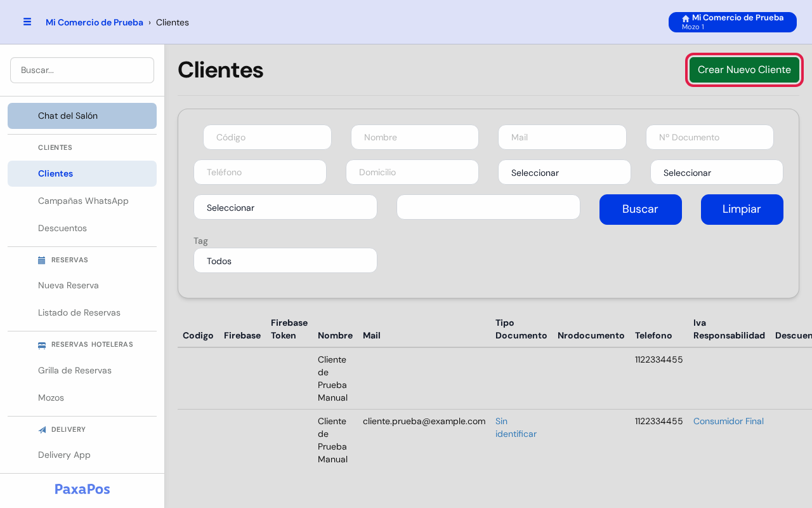Open the Seleccionar dropdown right of Domicilio
The image size is (812, 508).
coord(565,172)
